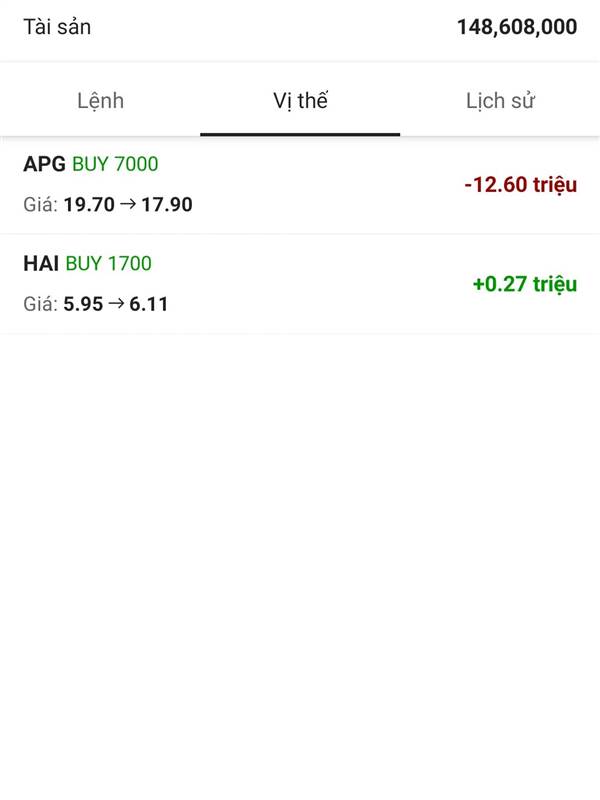Screen dimensions: 600x800
Task: Click the APG ticker symbol
Action: [x=44, y=164]
